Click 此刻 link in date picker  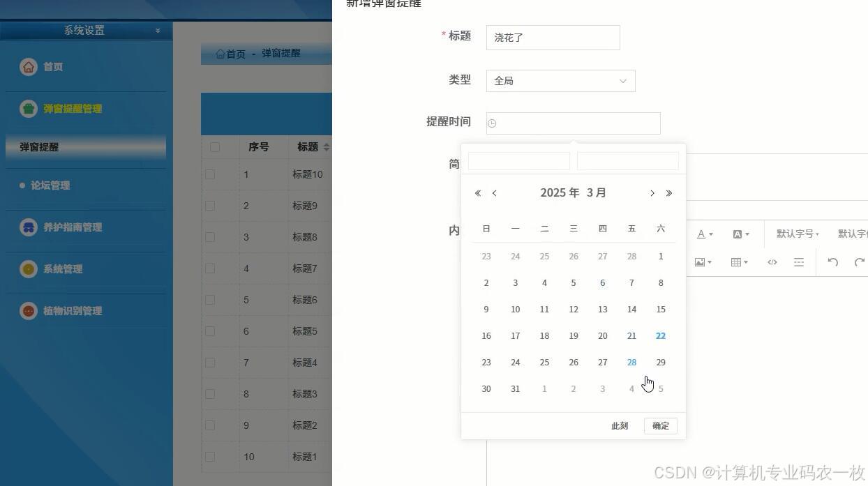point(620,426)
